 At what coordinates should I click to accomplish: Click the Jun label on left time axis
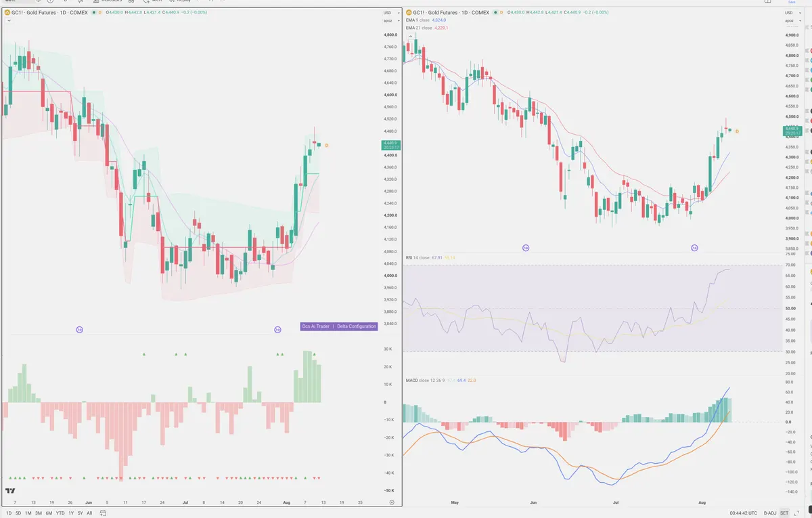coord(89,502)
